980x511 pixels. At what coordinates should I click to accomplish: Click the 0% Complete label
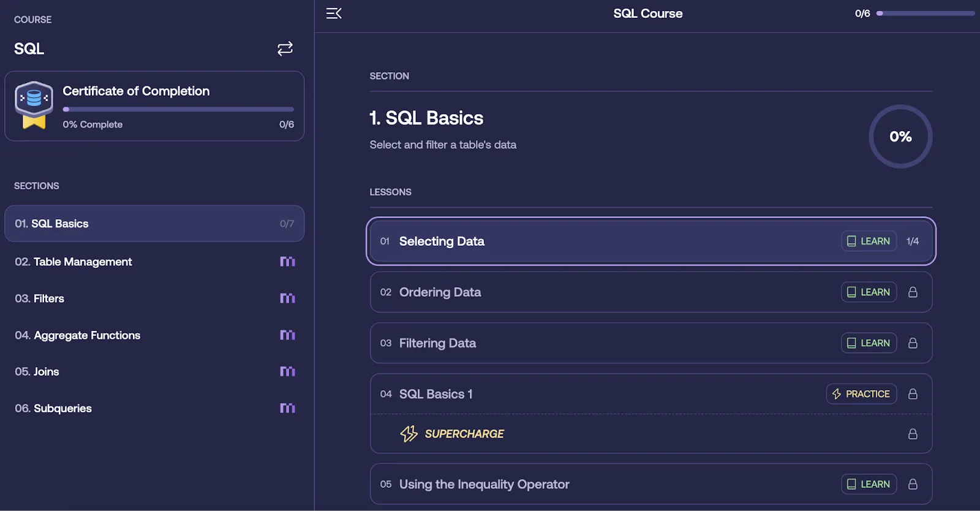click(92, 124)
